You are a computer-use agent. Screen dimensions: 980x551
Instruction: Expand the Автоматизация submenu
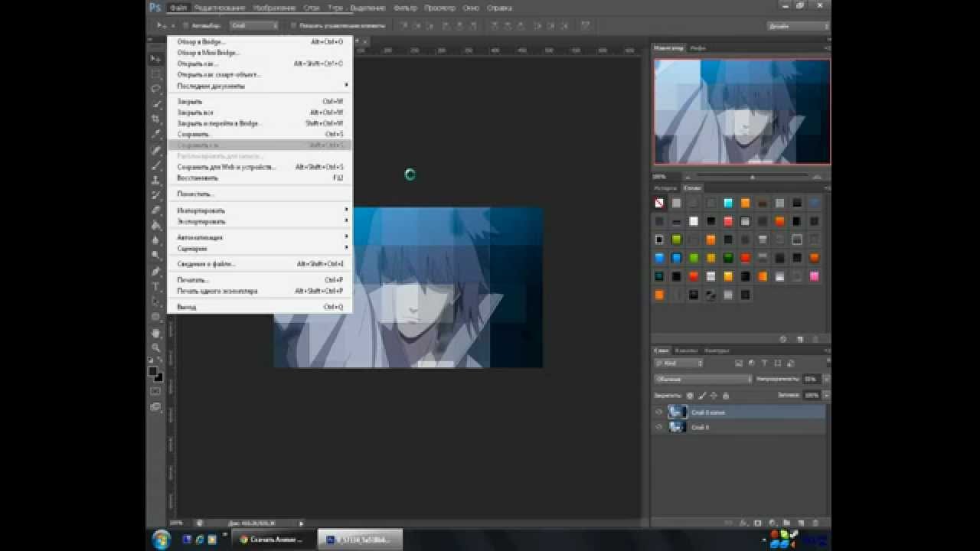pos(260,237)
